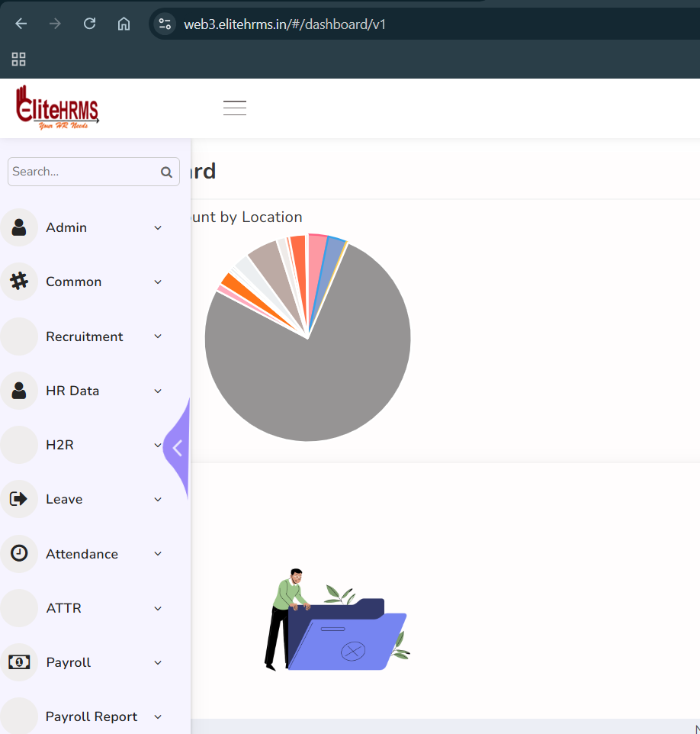Click the Leave sign-out arrow icon
This screenshot has height=734, width=700.
[19, 499]
